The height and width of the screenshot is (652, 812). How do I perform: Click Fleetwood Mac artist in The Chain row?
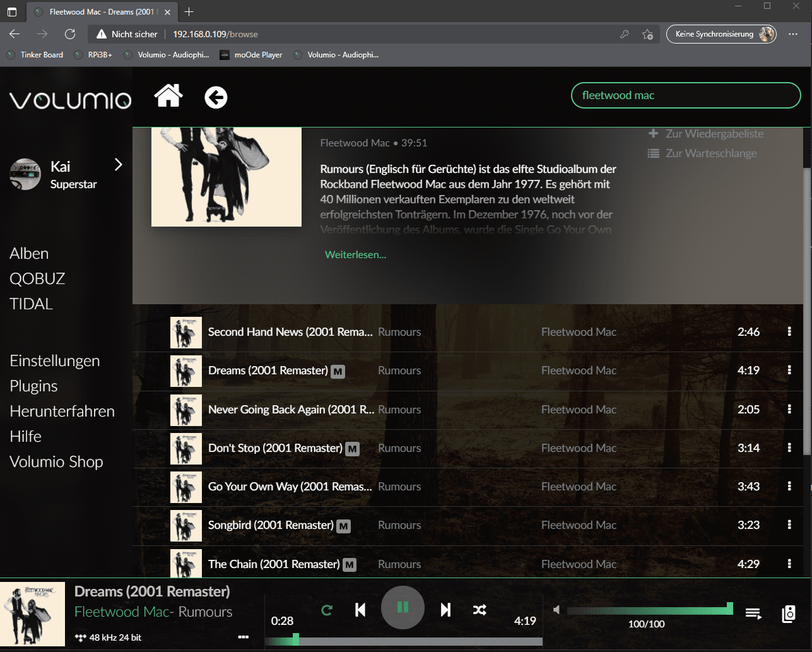click(579, 564)
